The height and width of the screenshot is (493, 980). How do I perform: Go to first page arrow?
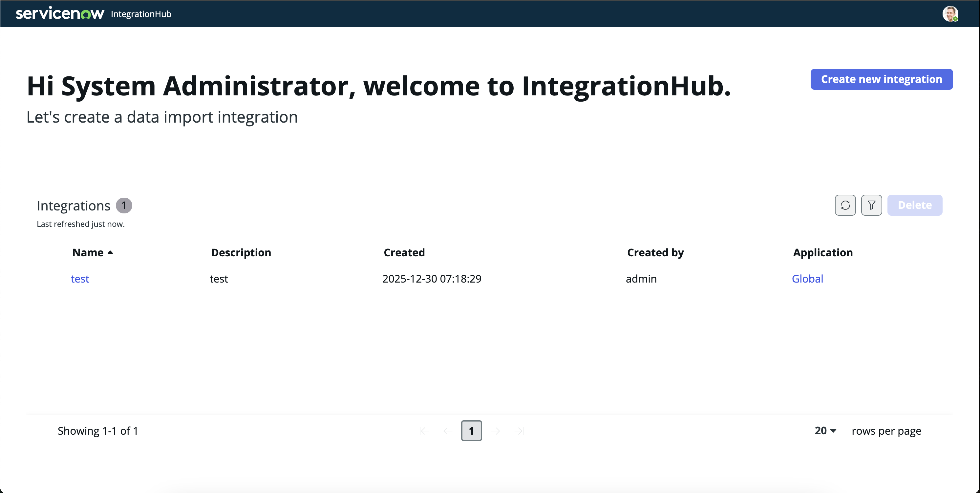coord(424,431)
